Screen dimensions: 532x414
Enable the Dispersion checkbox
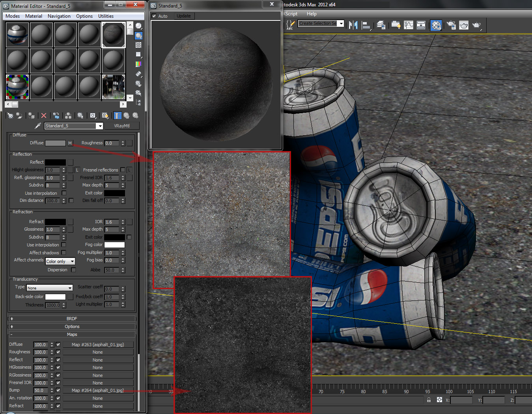pyautogui.click(x=73, y=270)
